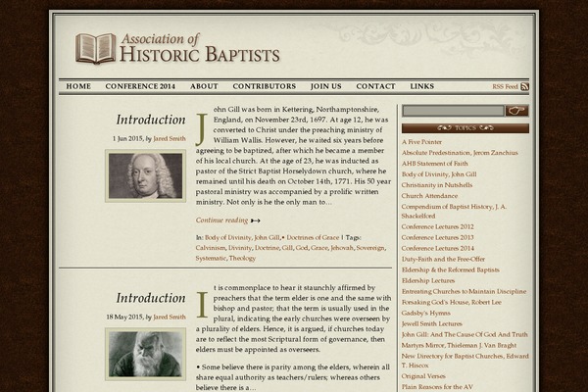Open Absolute Predestination, Jerom Zanchius topic
Screen dimensions: 588x392
[x=460, y=153]
